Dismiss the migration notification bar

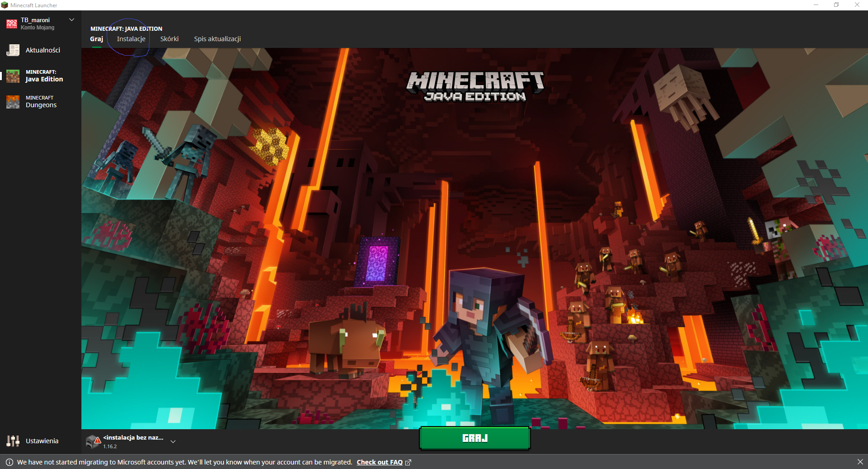(860, 462)
